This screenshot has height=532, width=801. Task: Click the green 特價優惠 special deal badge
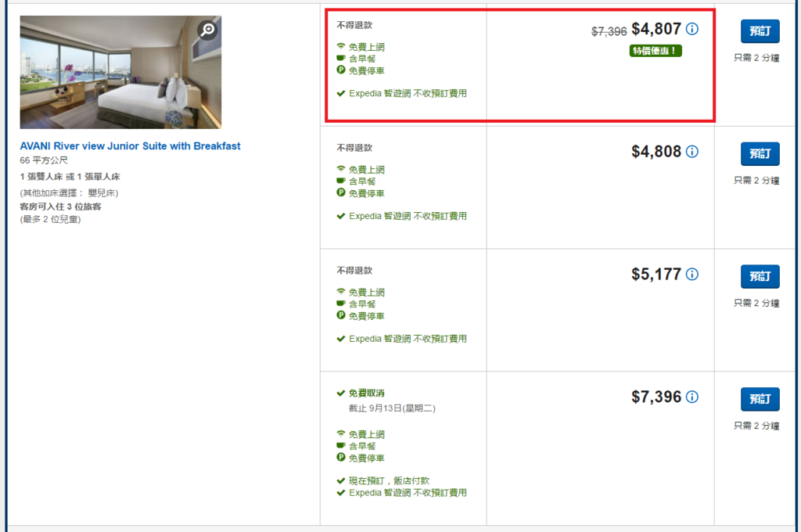click(x=656, y=51)
